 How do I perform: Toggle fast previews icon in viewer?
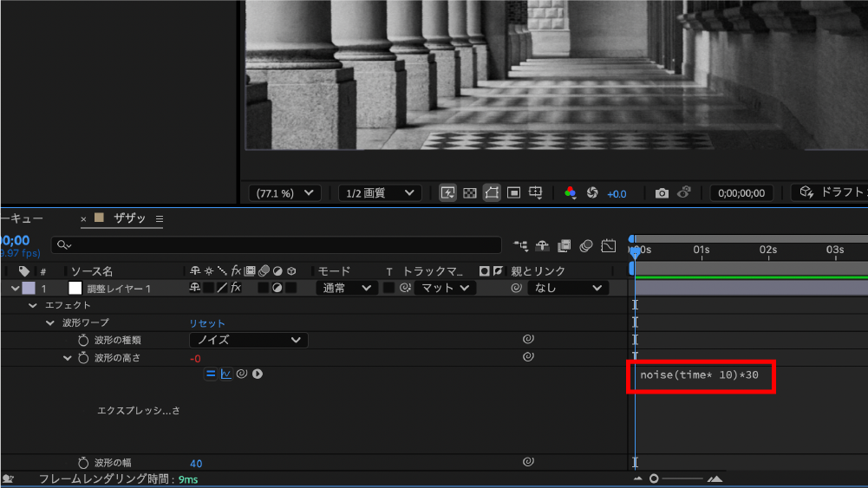coord(447,192)
